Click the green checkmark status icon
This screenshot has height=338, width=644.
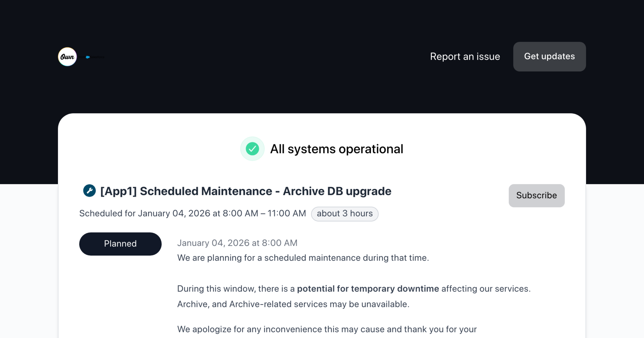pyautogui.click(x=252, y=149)
